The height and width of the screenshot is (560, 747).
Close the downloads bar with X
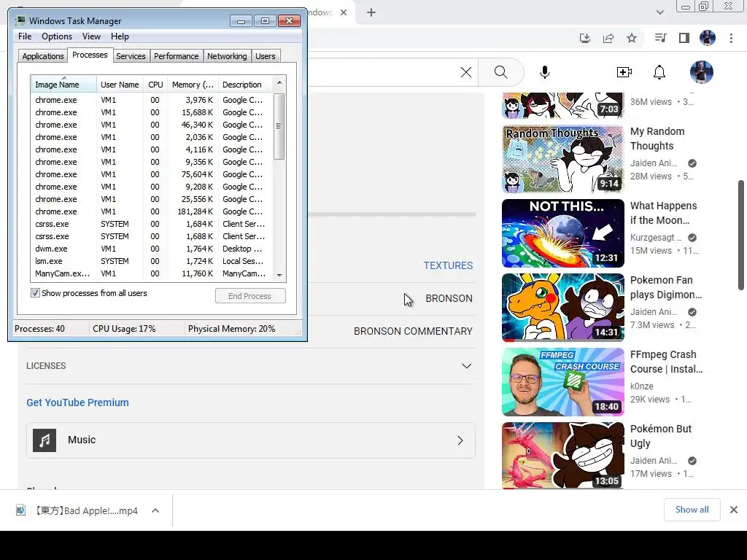pyautogui.click(x=734, y=510)
